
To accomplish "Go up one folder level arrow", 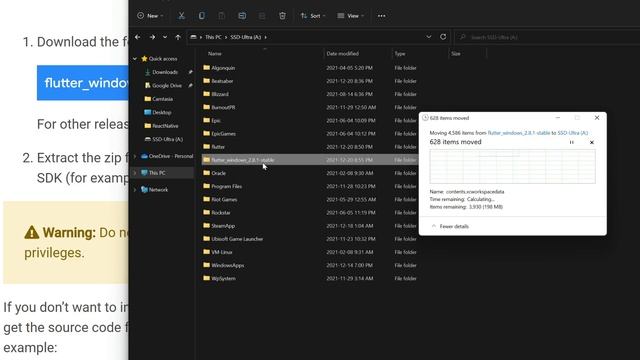I will coord(178,37).
